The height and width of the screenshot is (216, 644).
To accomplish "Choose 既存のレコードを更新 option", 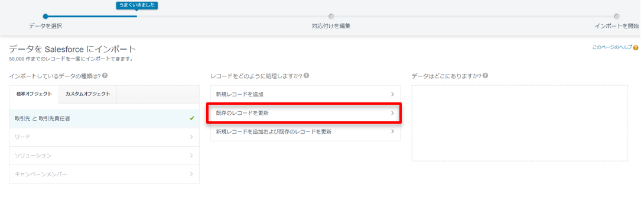I will [305, 113].
